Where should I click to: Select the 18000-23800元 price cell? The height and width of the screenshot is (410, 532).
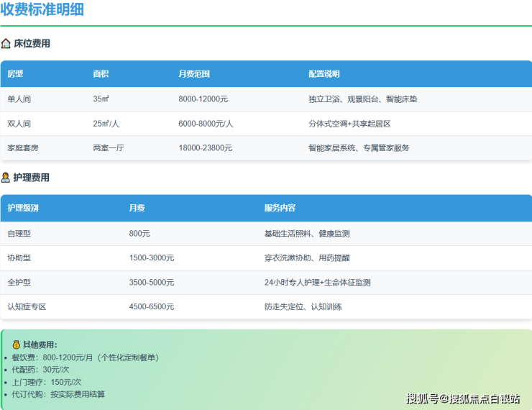pos(205,148)
